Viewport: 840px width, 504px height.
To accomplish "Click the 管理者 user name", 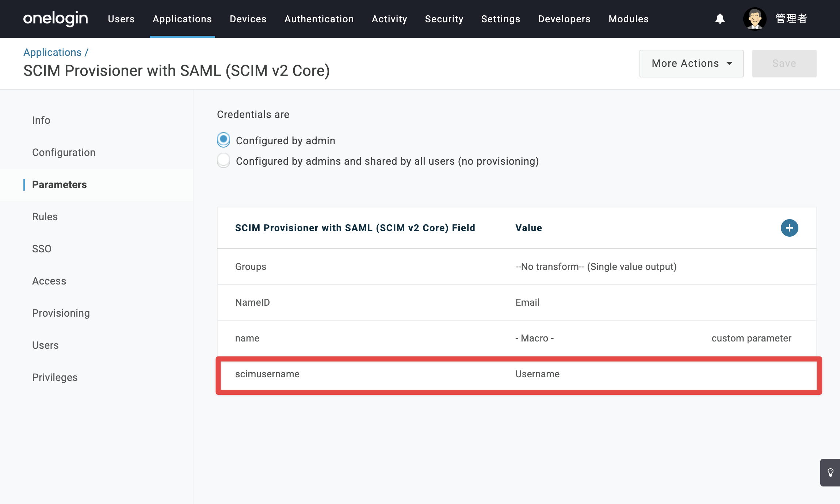I will click(791, 19).
